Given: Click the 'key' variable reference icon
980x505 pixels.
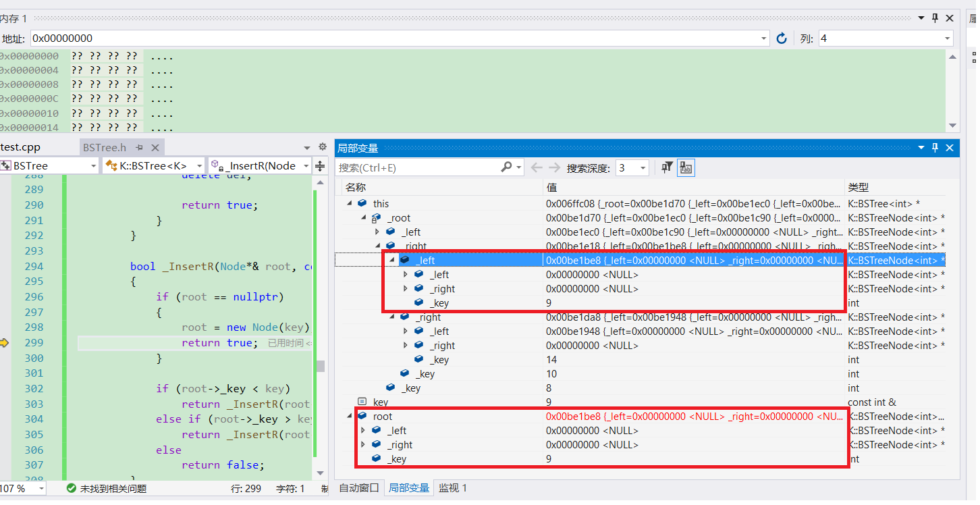Looking at the screenshot, I should 362,402.
